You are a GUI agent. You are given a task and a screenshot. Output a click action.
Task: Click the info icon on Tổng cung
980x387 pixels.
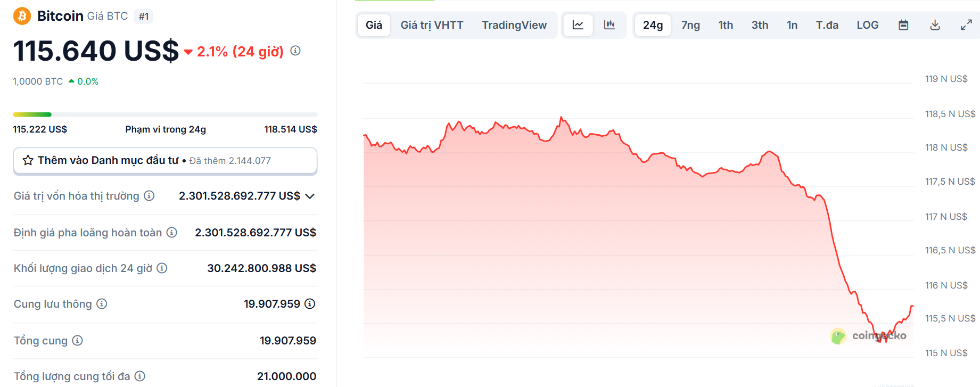click(77, 341)
